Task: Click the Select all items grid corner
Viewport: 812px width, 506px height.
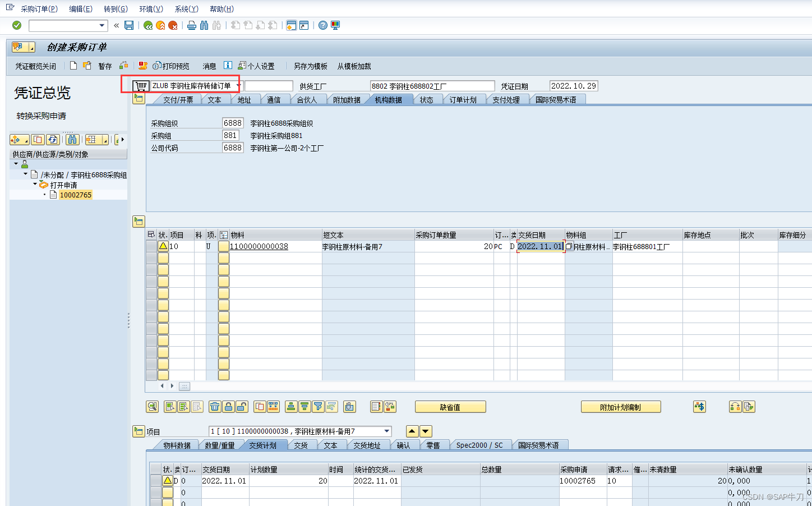Action: pyautogui.click(x=151, y=234)
